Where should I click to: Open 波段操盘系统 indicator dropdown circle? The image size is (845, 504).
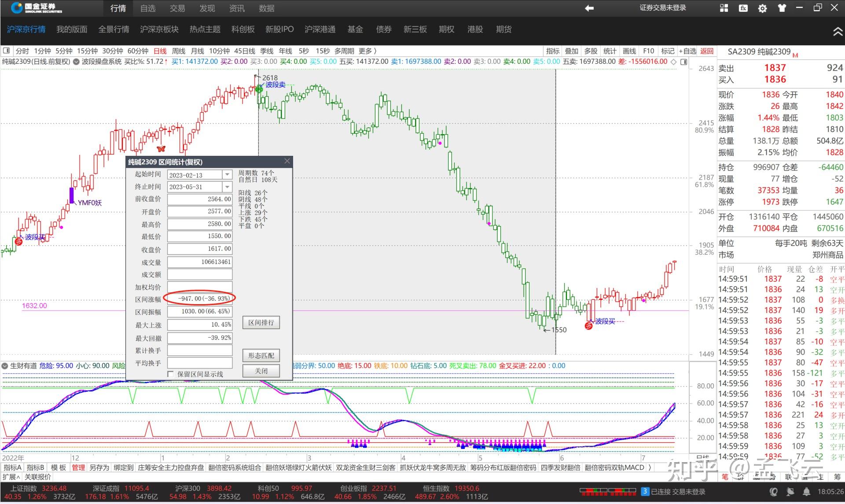tap(76, 62)
